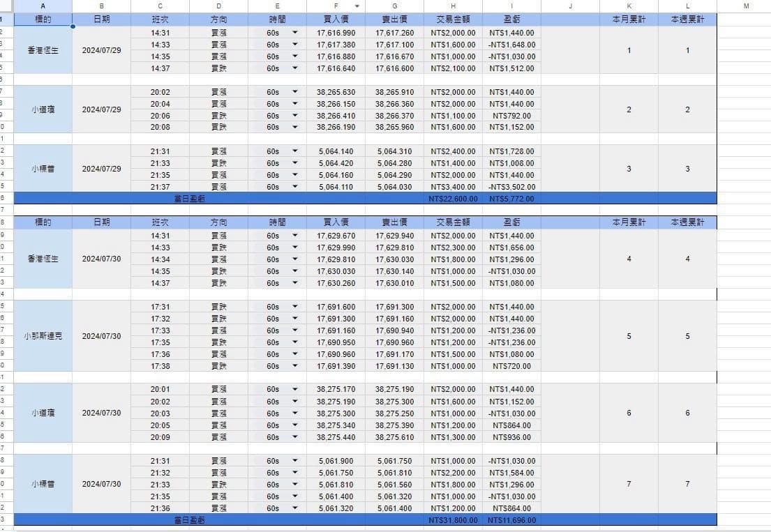This screenshot has height=532, width=771.
Task: Click the buy price cell 38,275.170
Action: coord(336,389)
